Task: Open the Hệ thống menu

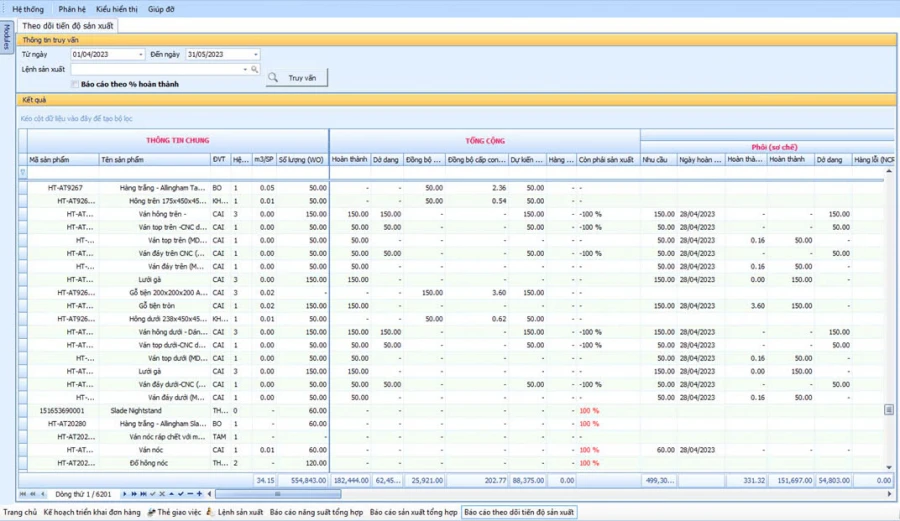Action: pyautogui.click(x=28, y=9)
